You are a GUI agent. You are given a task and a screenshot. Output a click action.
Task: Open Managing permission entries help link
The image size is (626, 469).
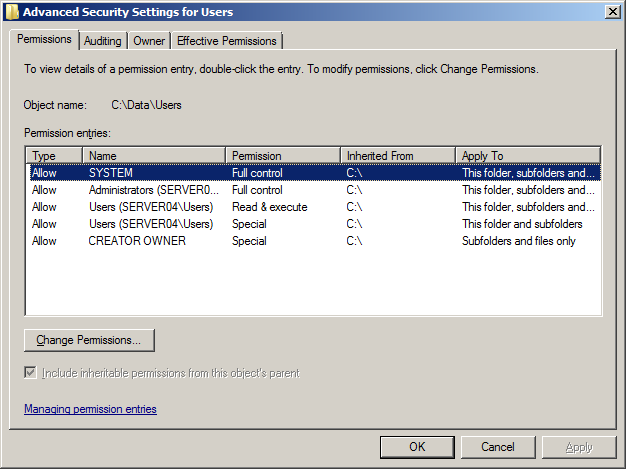[x=90, y=409]
